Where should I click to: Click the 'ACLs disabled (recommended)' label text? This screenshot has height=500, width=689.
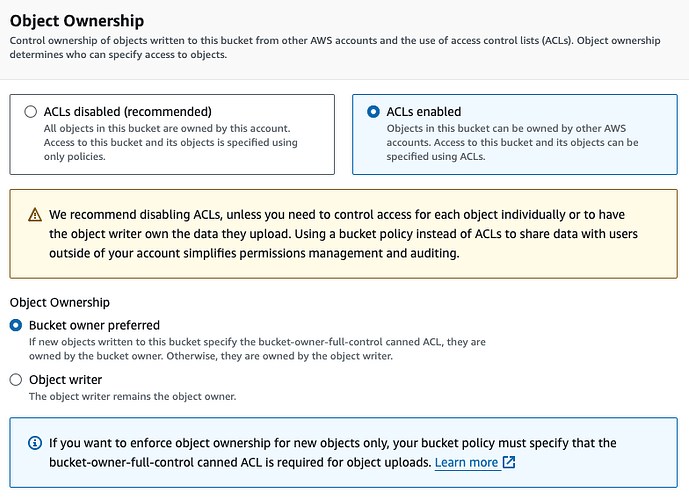pos(127,112)
